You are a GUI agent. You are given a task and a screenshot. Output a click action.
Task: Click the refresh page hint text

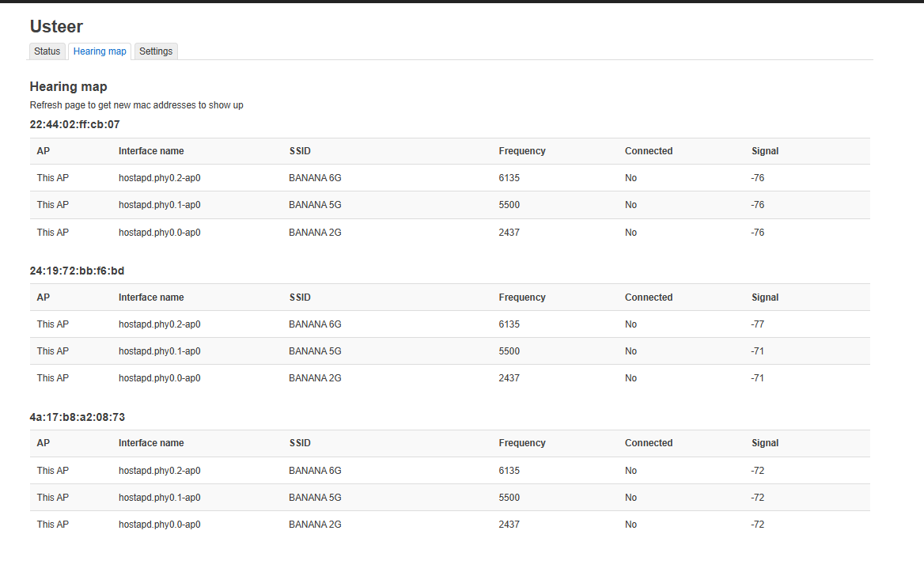click(136, 105)
